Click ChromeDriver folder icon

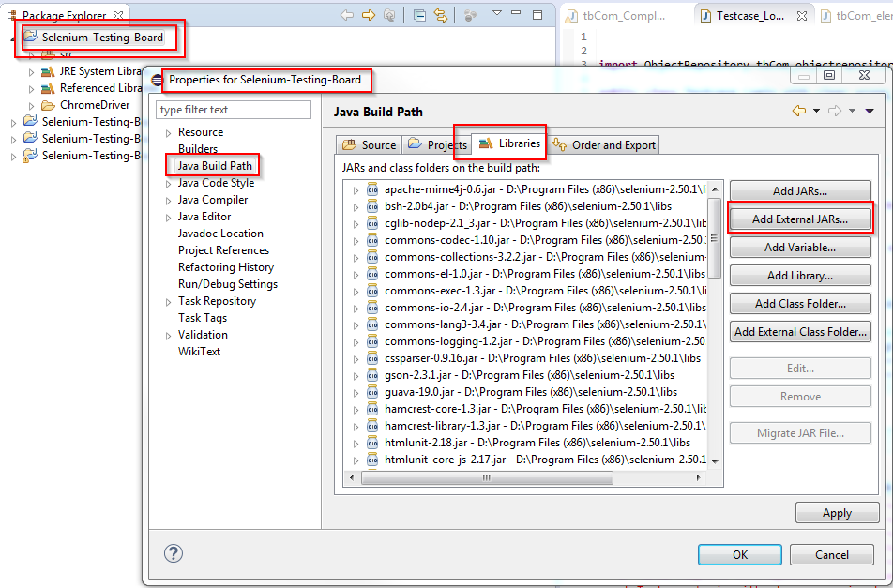[48, 105]
